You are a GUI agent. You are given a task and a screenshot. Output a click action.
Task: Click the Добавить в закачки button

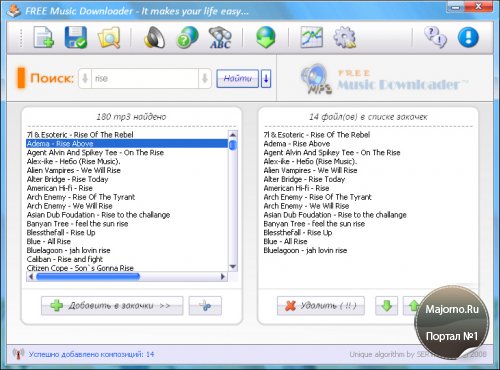pos(112,306)
